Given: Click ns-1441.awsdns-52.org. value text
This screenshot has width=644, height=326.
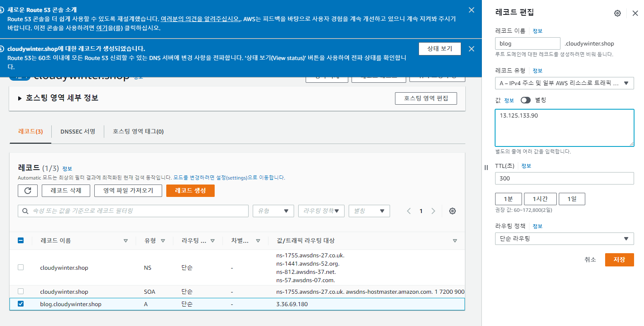Looking at the screenshot, I should [308, 264].
